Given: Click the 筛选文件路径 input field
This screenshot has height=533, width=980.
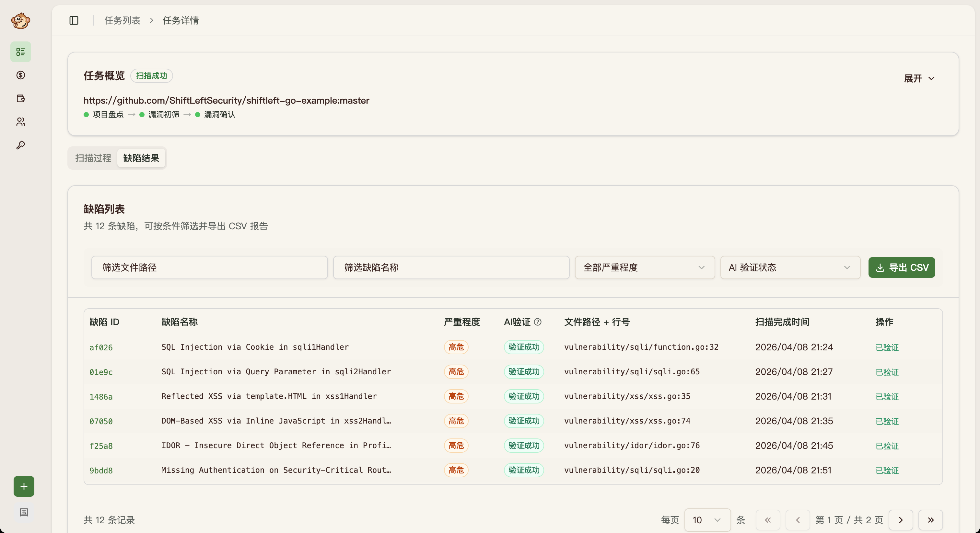Looking at the screenshot, I should pos(209,268).
